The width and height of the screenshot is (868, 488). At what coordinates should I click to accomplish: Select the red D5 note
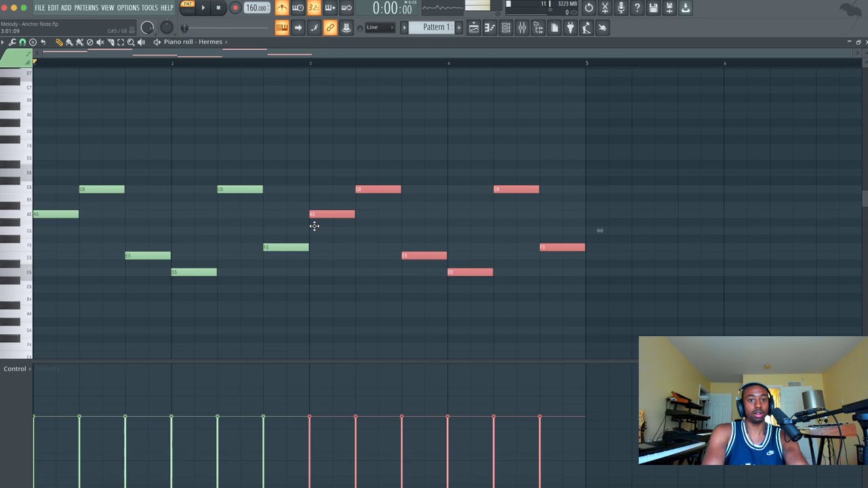(x=470, y=272)
